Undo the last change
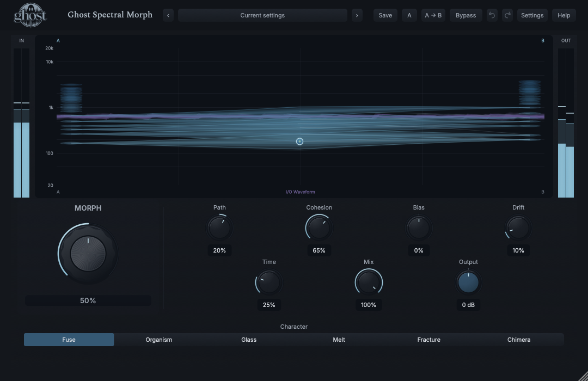The image size is (588, 381). [x=492, y=15]
